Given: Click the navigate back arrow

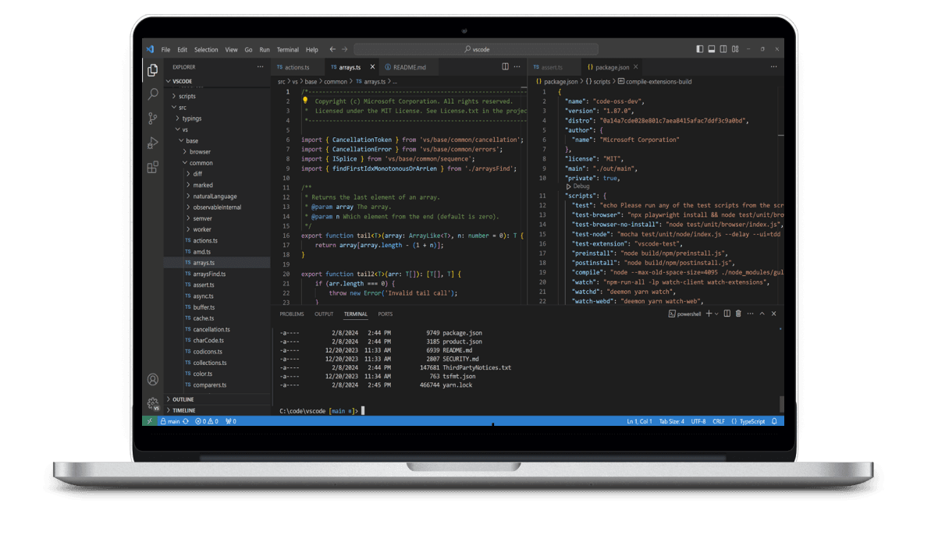Looking at the screenshot, I should pos(332,49).
